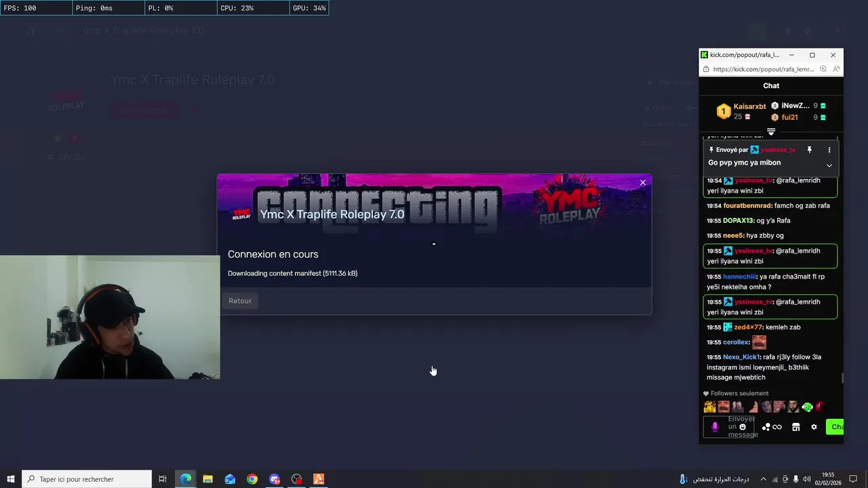Open the emoji picker smiley icon
This screenshot has width=868, height=488.
click(743, 427)
